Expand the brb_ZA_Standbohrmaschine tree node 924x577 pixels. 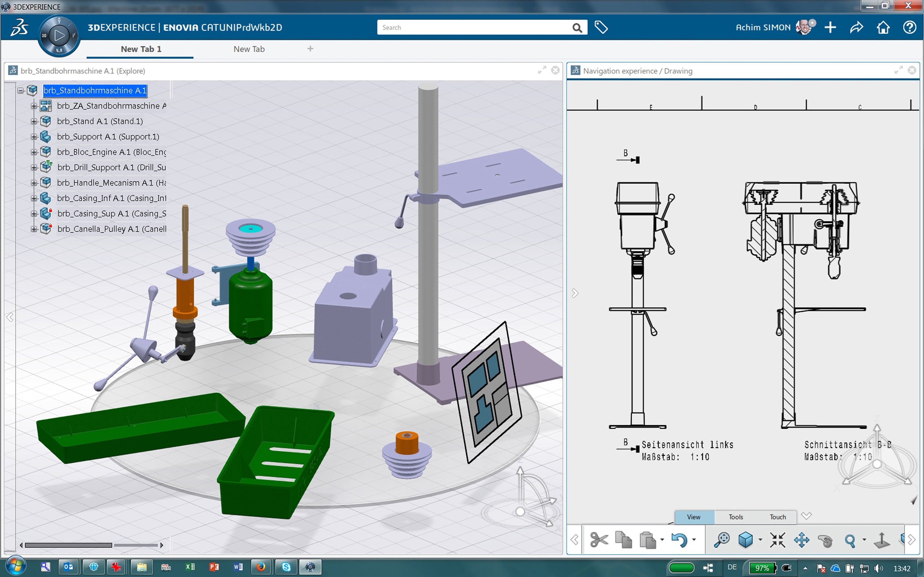pos(34,106)
